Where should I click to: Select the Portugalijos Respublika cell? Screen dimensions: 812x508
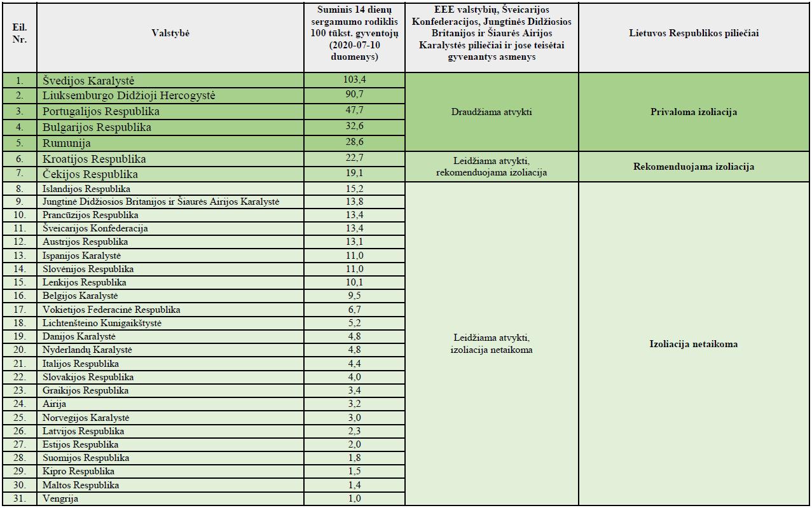point(170,111)
